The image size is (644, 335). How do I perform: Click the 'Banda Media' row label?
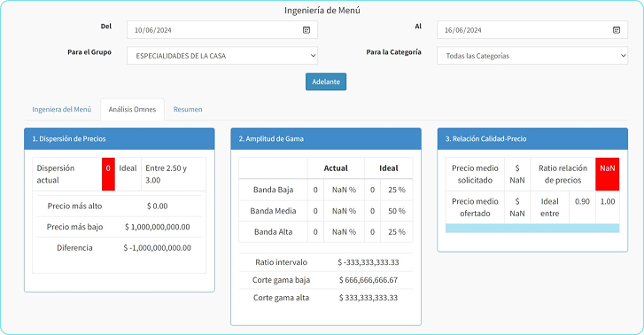click(273, 211)
